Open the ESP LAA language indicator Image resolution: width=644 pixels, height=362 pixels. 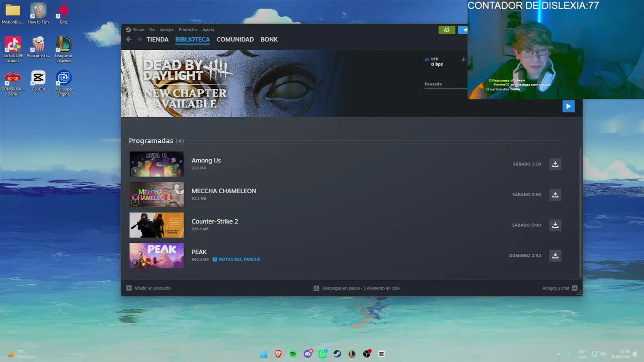[x=582, y=354]
